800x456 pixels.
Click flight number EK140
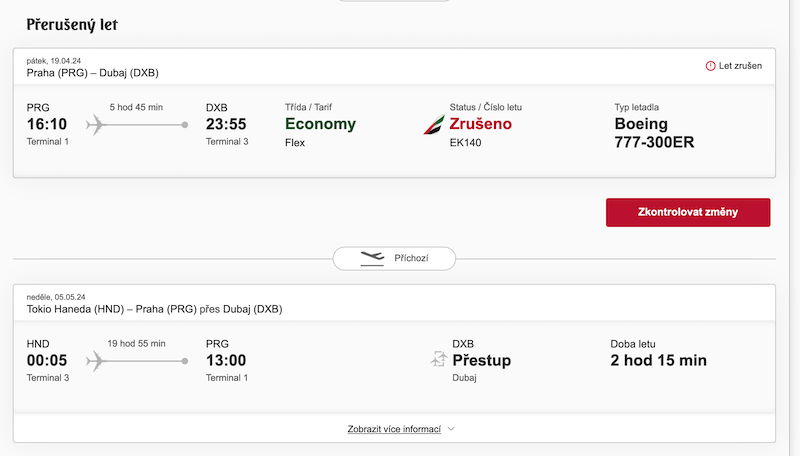(x=465, y=143)
